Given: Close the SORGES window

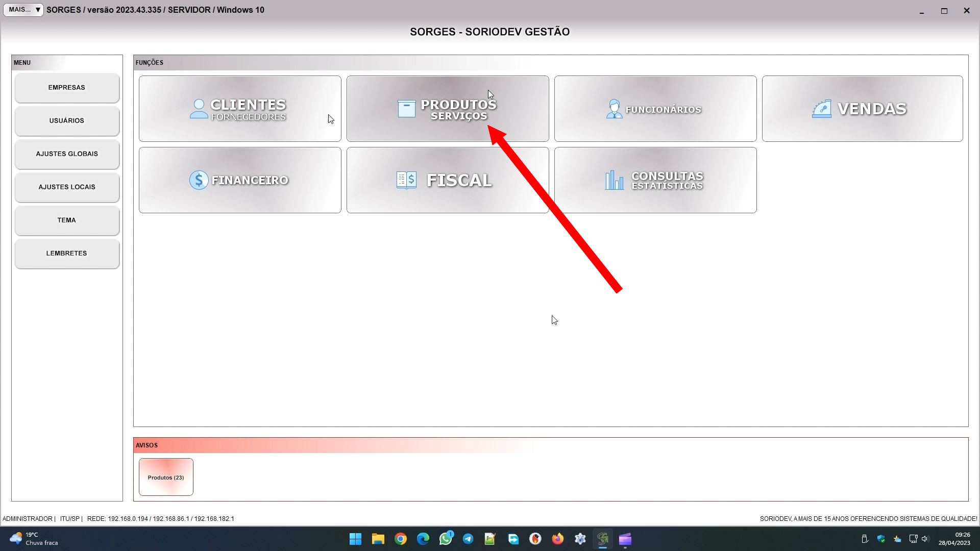Looking at the screenshot, I should click(967, 10).
